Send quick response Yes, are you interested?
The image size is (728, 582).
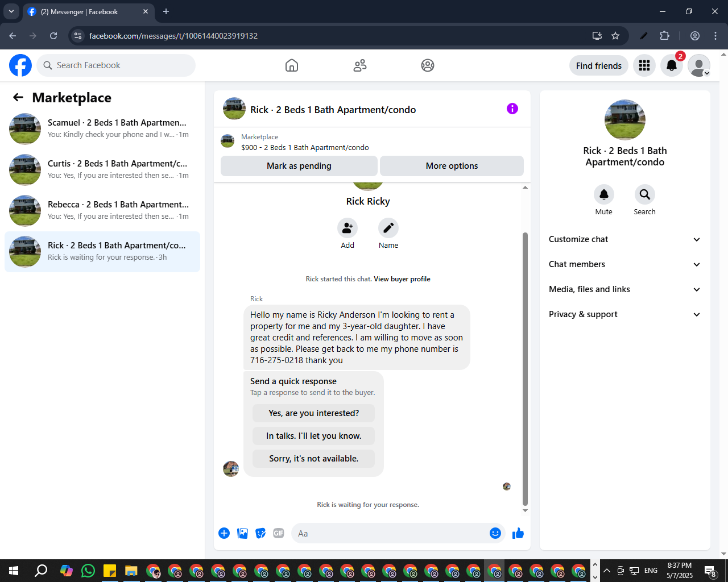pos(314,413)
